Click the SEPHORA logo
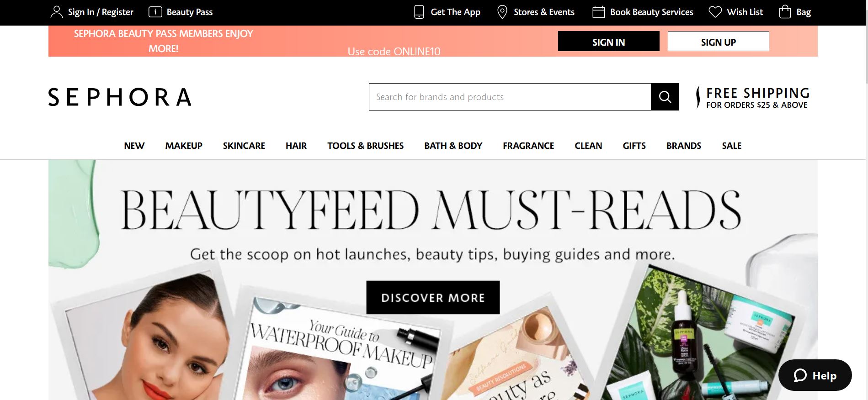868x400 pixels. coord(120,97)
